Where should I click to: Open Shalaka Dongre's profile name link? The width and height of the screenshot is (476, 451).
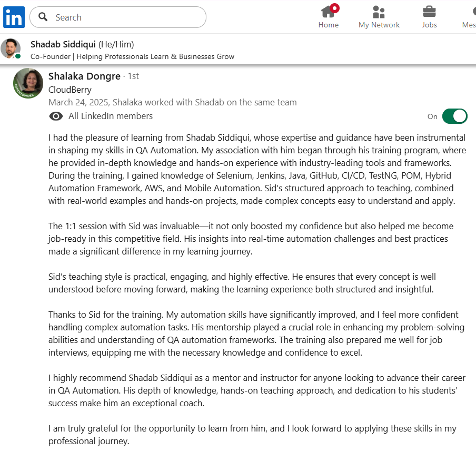[84, 76]
